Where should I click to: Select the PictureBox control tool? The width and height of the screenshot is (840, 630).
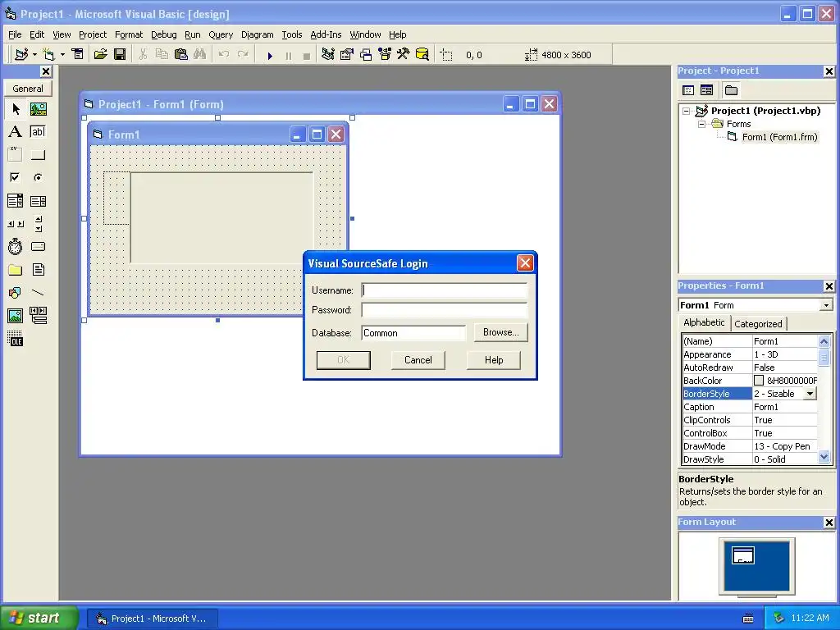click(38, 109)
